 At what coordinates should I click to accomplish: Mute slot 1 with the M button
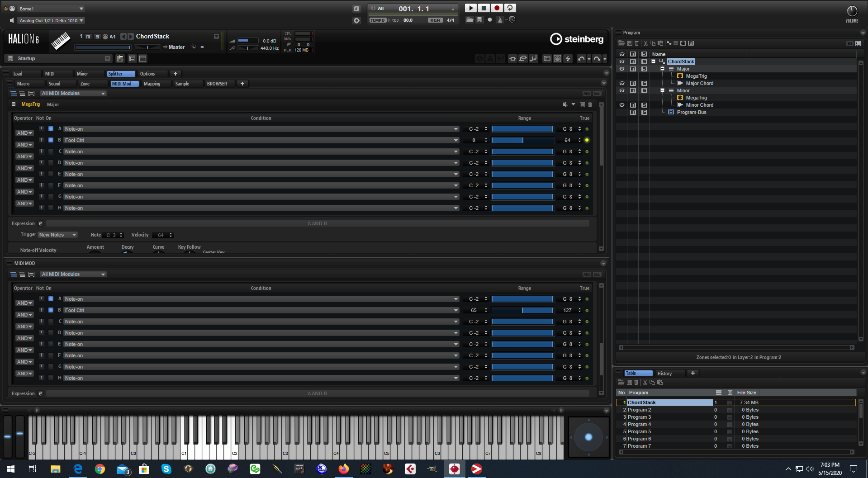tap(88, 37)
